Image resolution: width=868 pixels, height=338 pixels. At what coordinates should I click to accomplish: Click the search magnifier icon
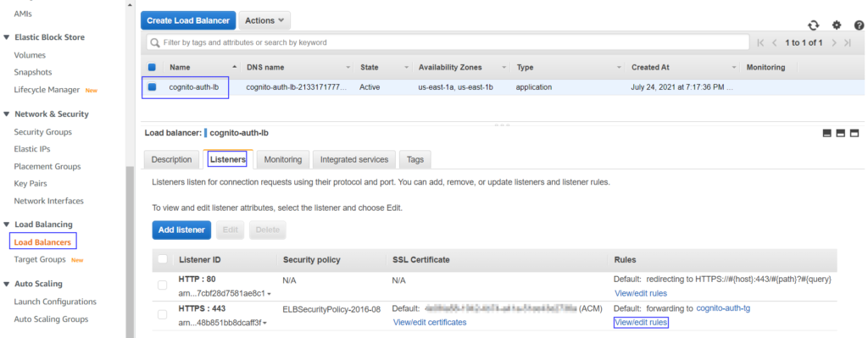point(155,42)
